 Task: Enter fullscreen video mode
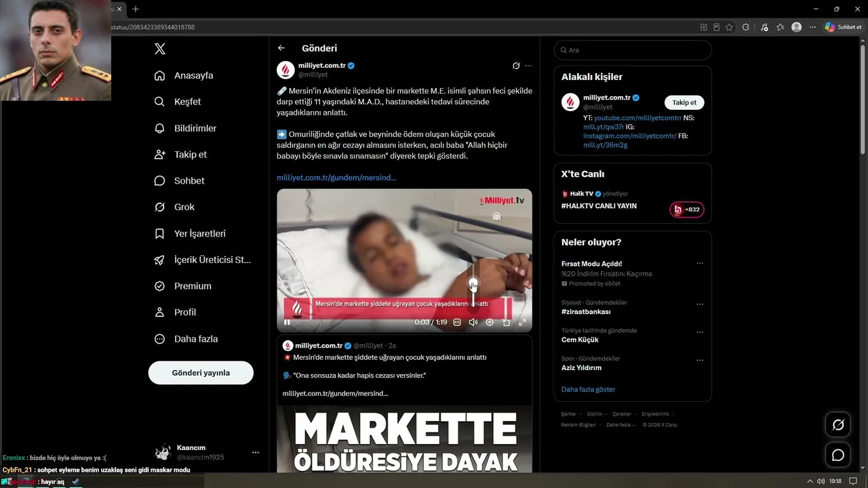(522, 323)
